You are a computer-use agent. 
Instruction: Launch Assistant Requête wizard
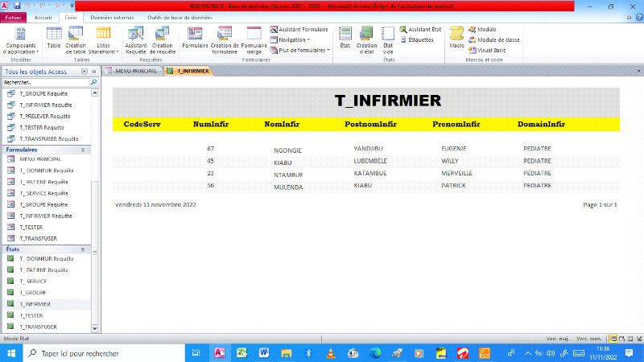[x=136, y=40]
